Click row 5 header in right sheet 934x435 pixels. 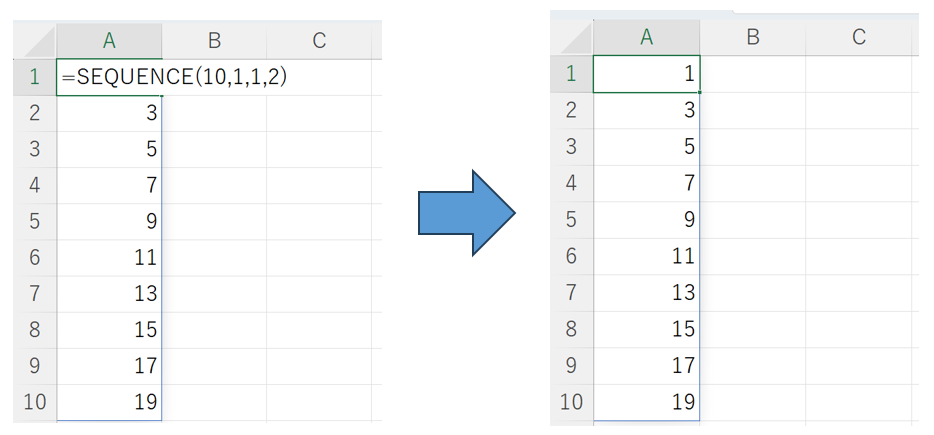[572, 220]
